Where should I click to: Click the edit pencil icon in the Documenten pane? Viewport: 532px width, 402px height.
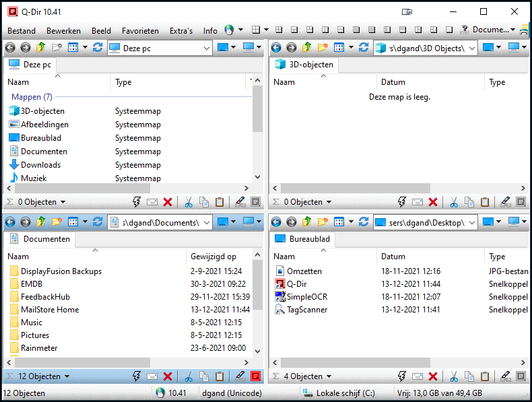[x=240, y=376]
